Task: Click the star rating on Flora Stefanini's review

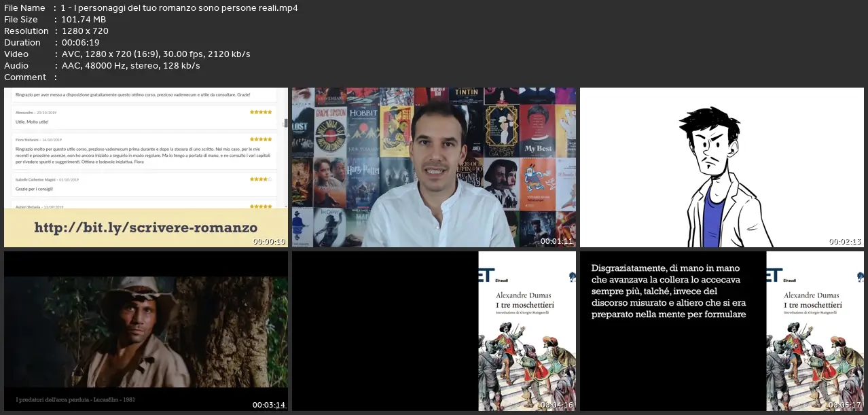Action: coord(261,139)
